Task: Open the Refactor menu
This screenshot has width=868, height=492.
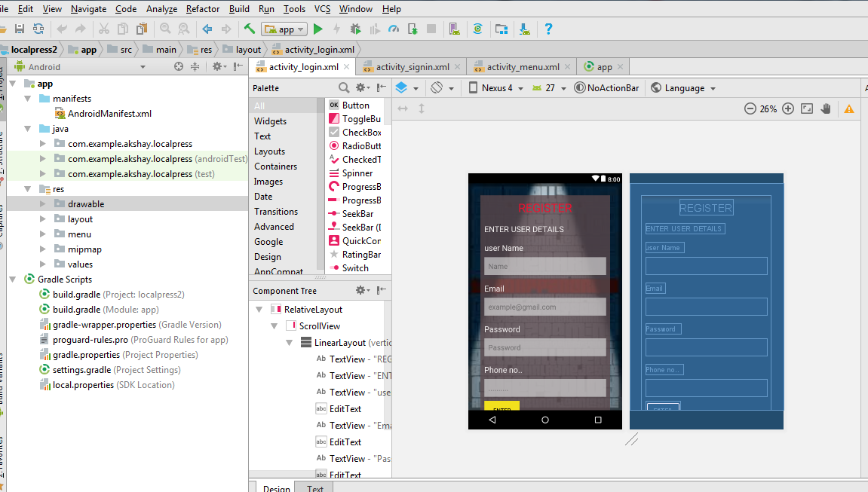Action: click(x=202, y=9)
